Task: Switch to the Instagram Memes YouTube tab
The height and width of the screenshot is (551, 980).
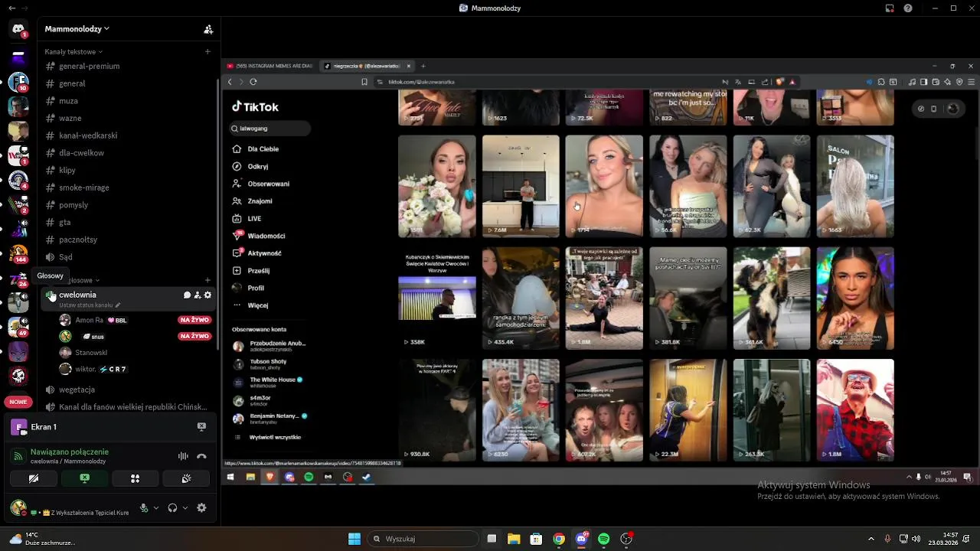Action: [269, 66]
